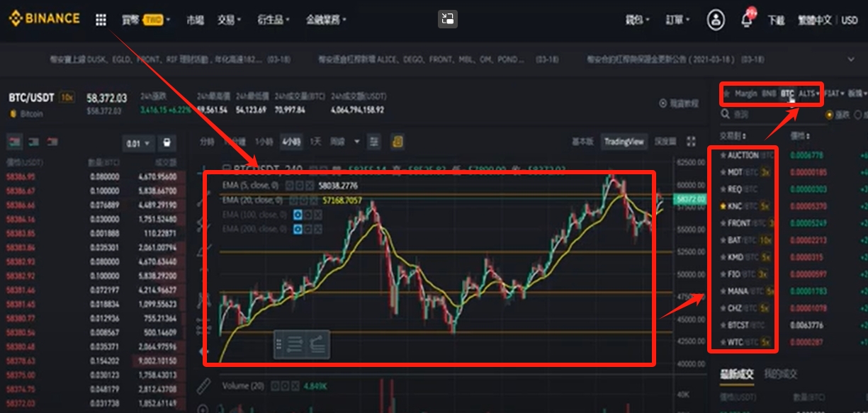Image resolution: width=868 pixels, height=413 pixels.
Task: Click the yellow icon in the chart toolbar
Action: [398, 142]
